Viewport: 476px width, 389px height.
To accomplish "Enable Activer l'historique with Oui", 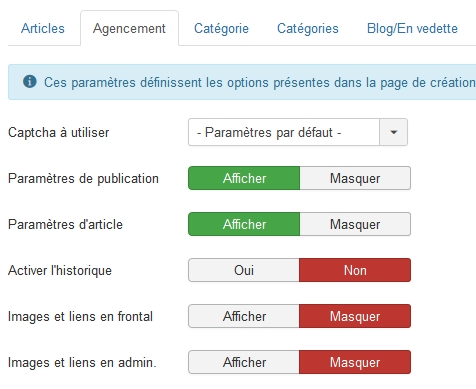I will (244, 270).
